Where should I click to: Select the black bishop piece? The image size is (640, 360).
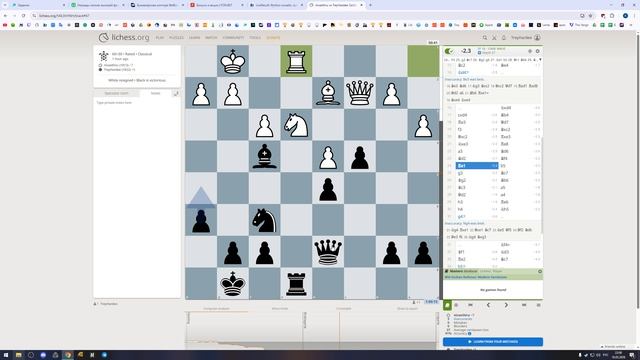point(264,157)
